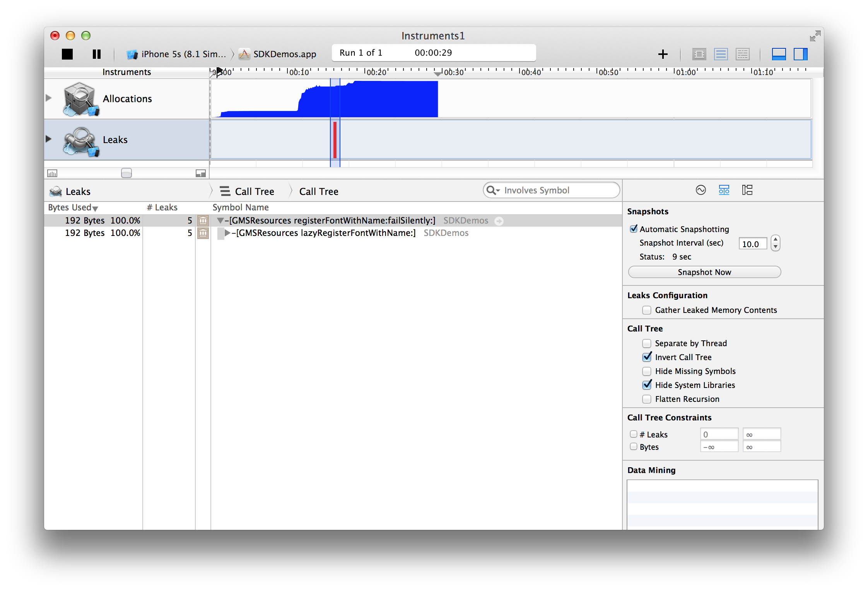
Task: Disable Automatic Snapshotting checkbox
Action: click(634, 229)
